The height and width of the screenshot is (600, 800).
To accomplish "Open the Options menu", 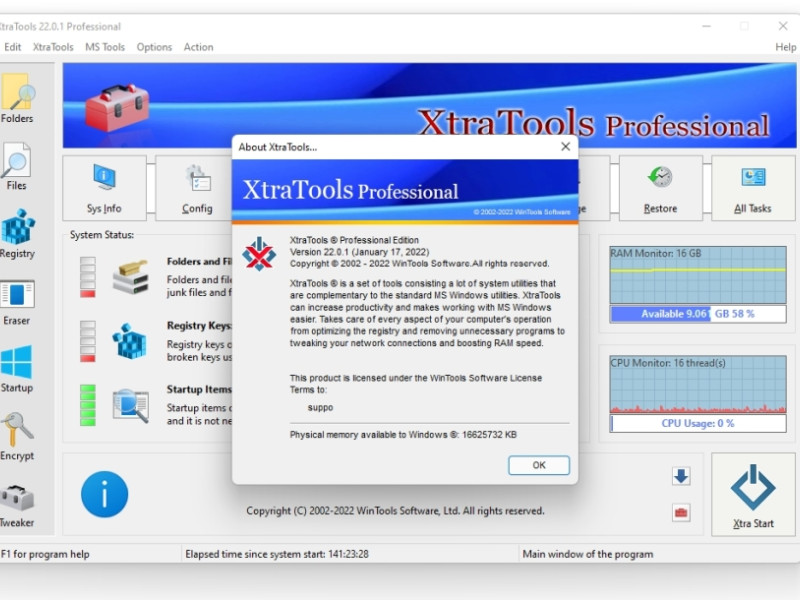I will coord(154,47).
